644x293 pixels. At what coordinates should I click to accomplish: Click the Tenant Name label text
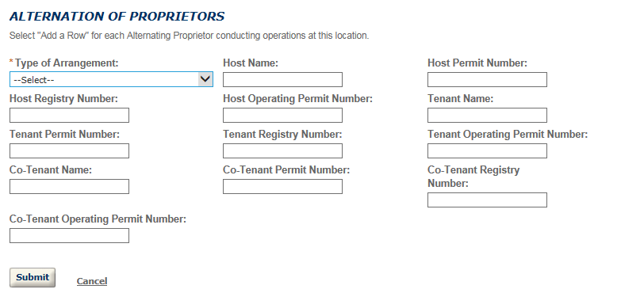click(461, 99)
